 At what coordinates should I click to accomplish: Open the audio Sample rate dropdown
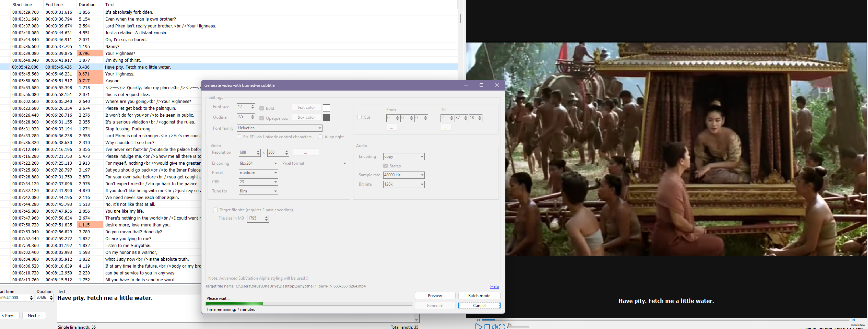(422, 175)
